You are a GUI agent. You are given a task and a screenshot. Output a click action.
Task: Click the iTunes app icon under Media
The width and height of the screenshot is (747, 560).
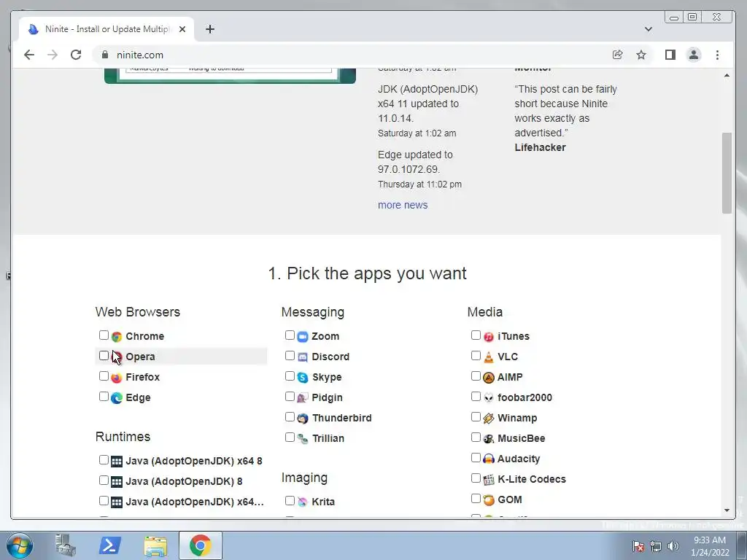(x=489, y=337)
